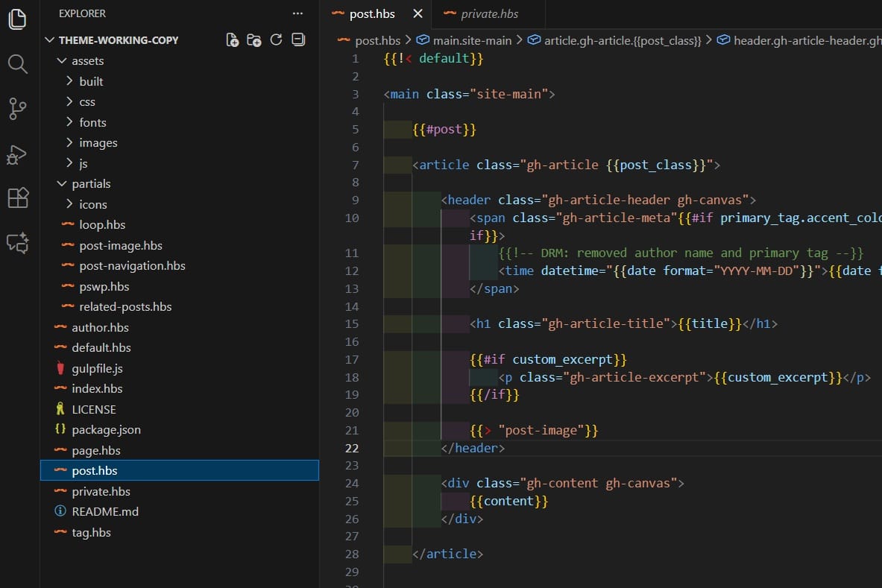Open the Explorer view in activity bar

pyautogui.click(x=18, y=19)
